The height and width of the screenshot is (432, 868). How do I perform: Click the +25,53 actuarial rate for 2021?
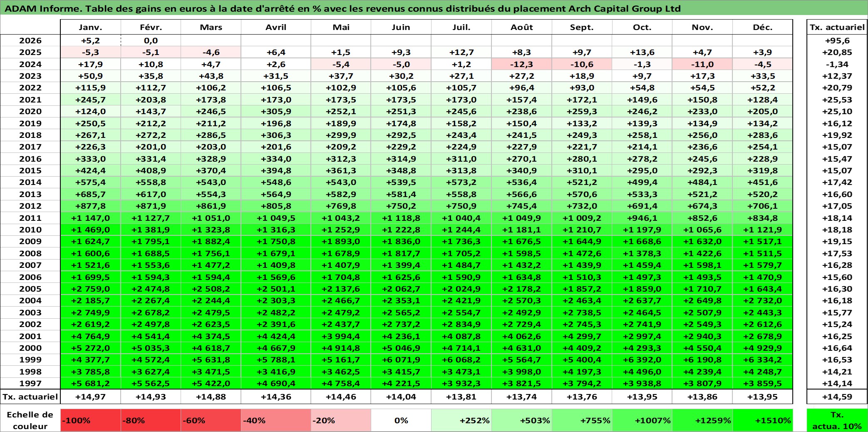(837, 100)
